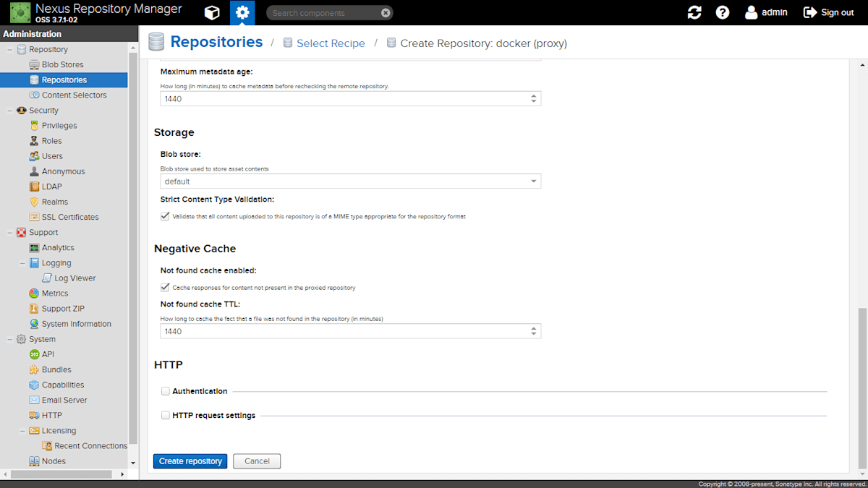The image size is (868, 488).
Task: Click the Capabilities cube icon
Action: click(x=34, y=385)
